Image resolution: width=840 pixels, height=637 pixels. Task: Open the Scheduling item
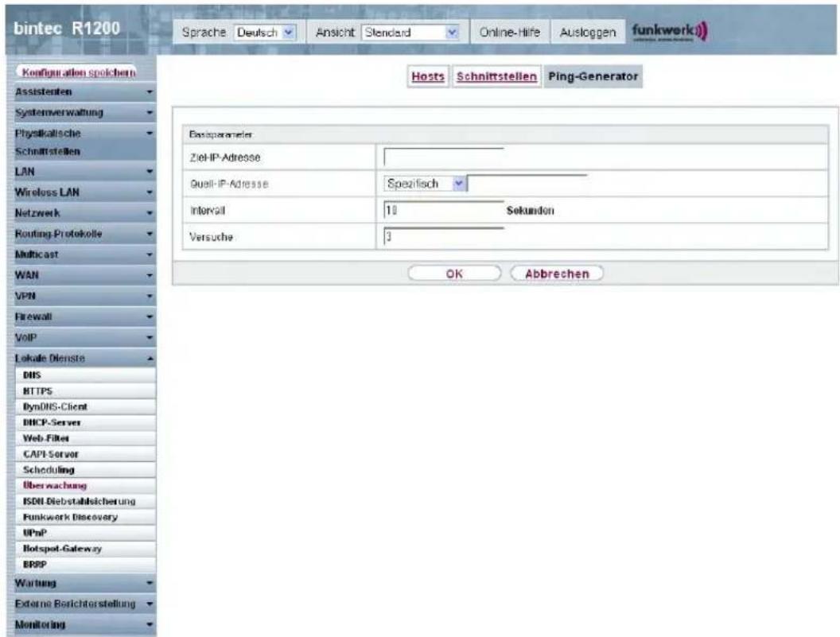(86, 470)
